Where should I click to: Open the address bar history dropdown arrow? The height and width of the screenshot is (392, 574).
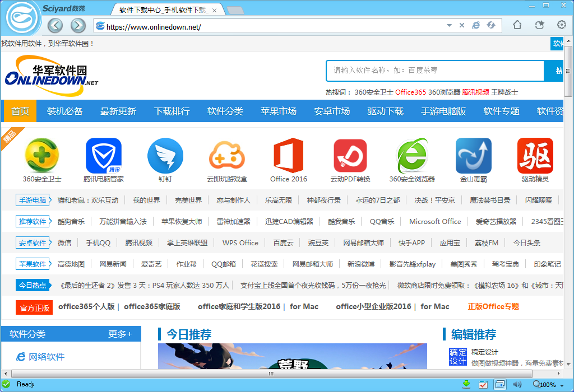tap(448, 25)
